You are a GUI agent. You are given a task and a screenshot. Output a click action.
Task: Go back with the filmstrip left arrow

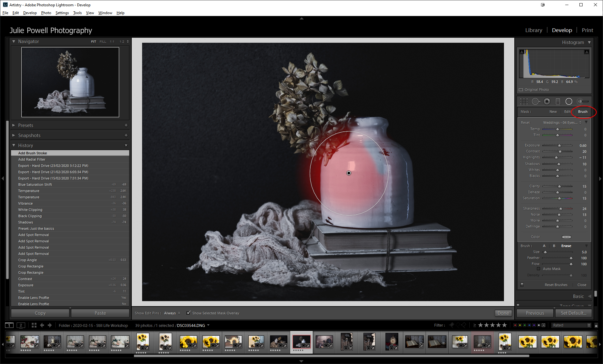point(42,325)
